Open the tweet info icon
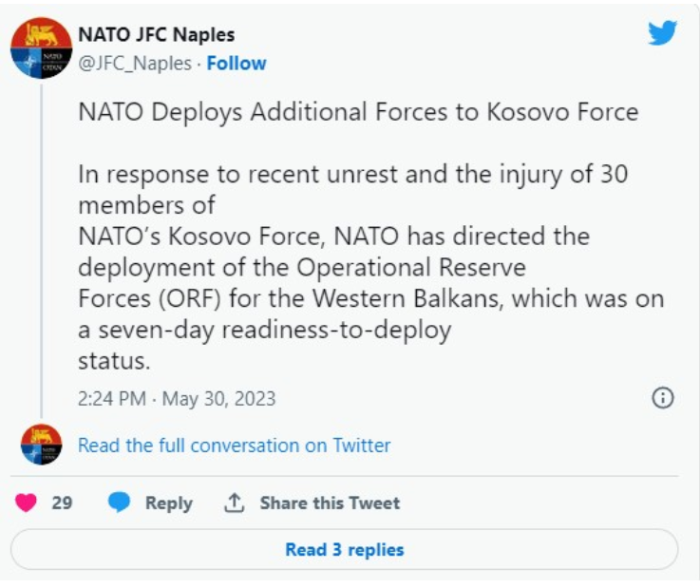The width and height of the screenshot is (700, 588). click(662, 398)
